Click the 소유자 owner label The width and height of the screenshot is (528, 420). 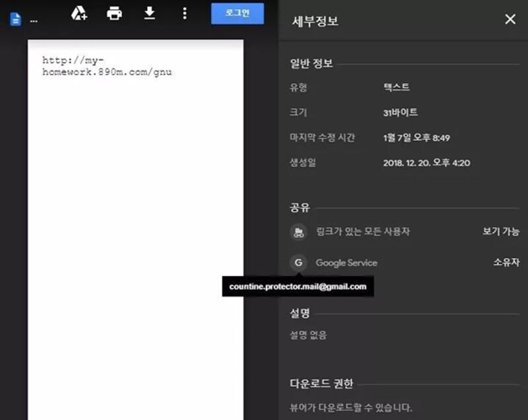[x=506, y=263]
